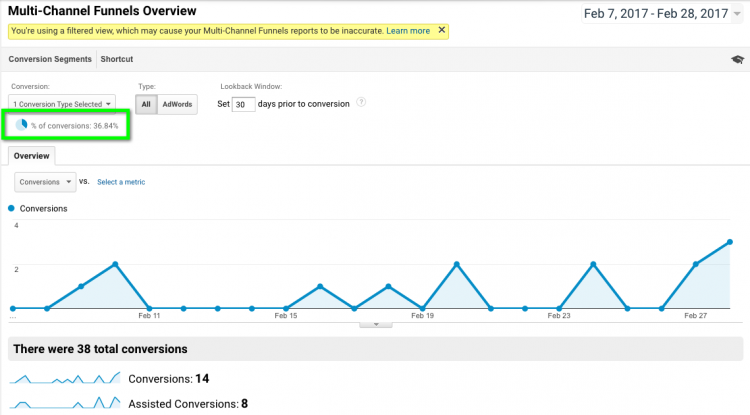Open Conversion Segments
750x415 pixels.
pos(50,59)
